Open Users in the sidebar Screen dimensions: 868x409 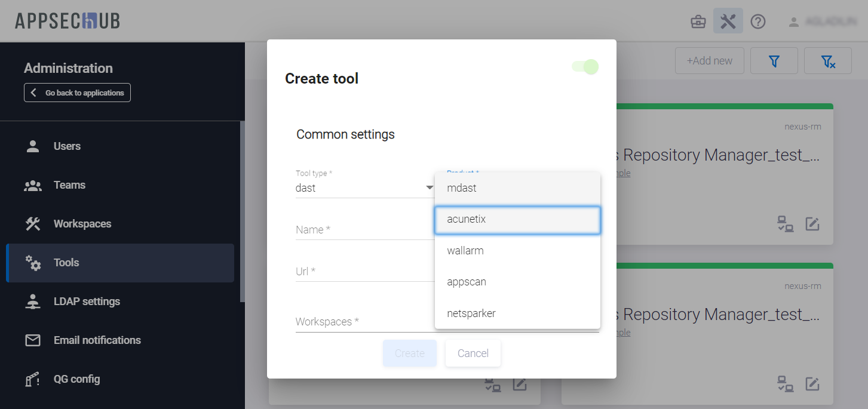67,146
